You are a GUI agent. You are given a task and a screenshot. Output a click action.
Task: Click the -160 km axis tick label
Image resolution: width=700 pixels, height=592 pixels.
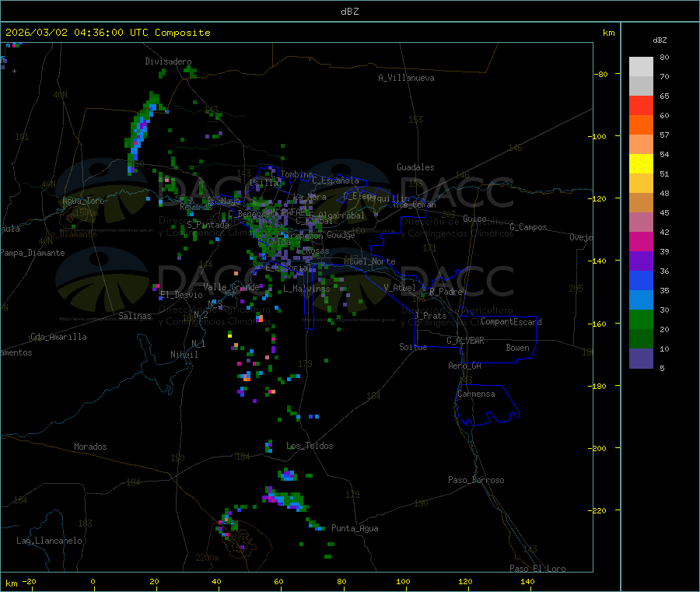click(599, 324)
